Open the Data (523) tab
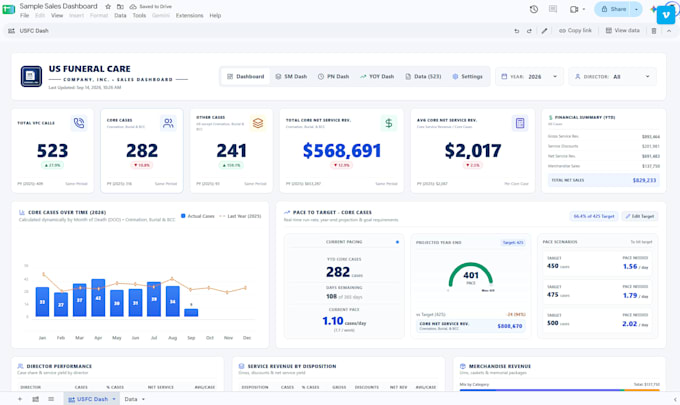Image resolution: width=680 pixels, height=405 pixels. click(x=423, y=76)
